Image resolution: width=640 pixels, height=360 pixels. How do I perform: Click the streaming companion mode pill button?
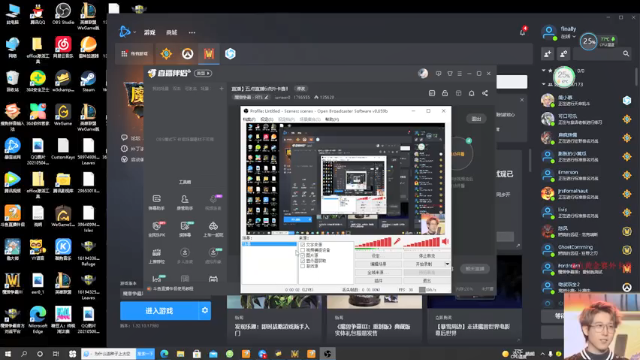(x=203, y=73)
